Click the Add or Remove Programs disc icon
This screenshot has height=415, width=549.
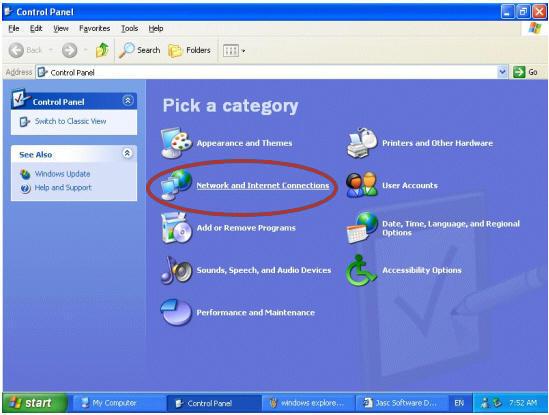[176, 228]
